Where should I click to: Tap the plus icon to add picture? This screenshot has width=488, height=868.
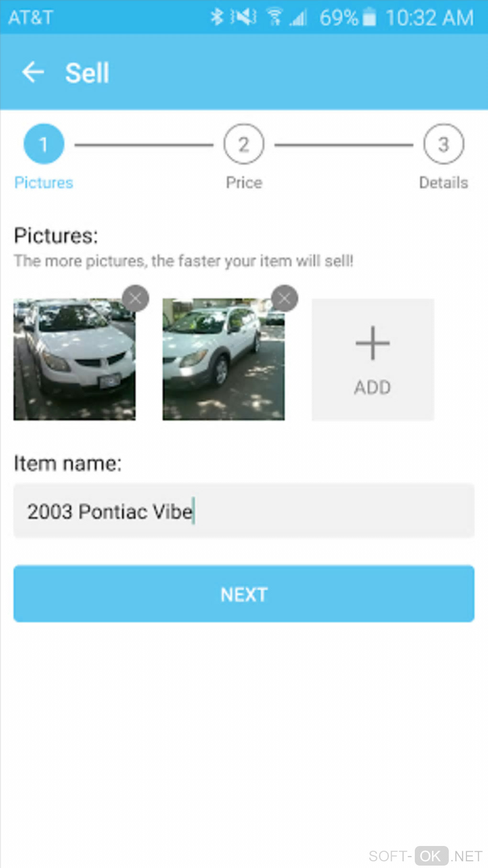point(373,343)
